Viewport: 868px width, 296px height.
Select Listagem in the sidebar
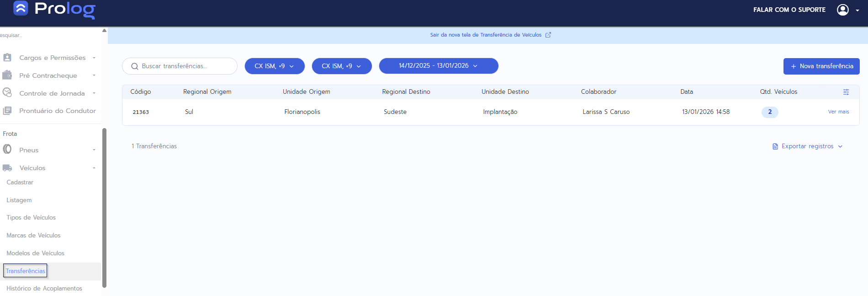[x=19, y=200]
